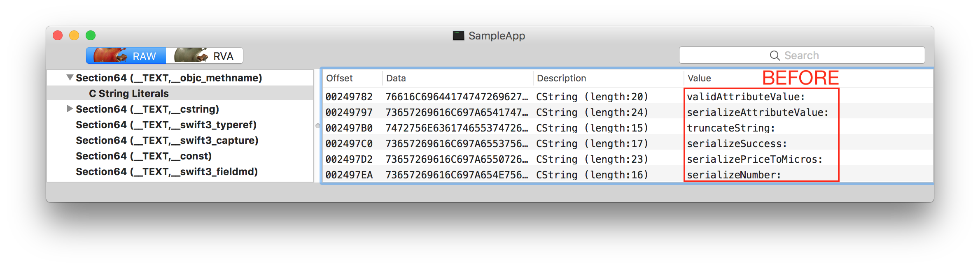Click description CString (length:17)
Screen dimensions: 980x268
pos(592,143)
